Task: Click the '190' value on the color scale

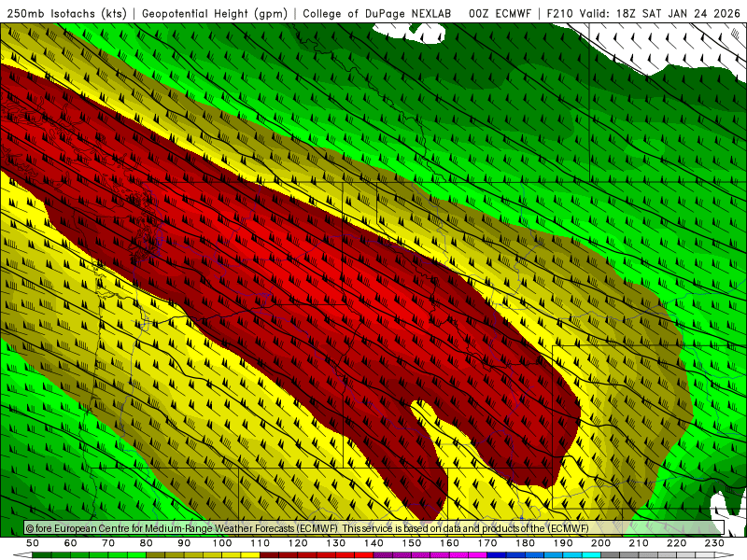Action: [563, 543]
